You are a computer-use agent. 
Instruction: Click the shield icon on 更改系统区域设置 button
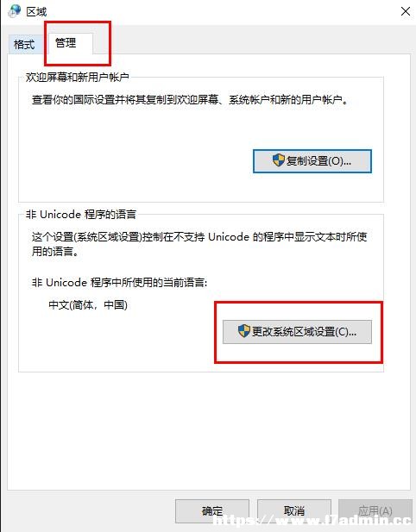click(244, 331)
